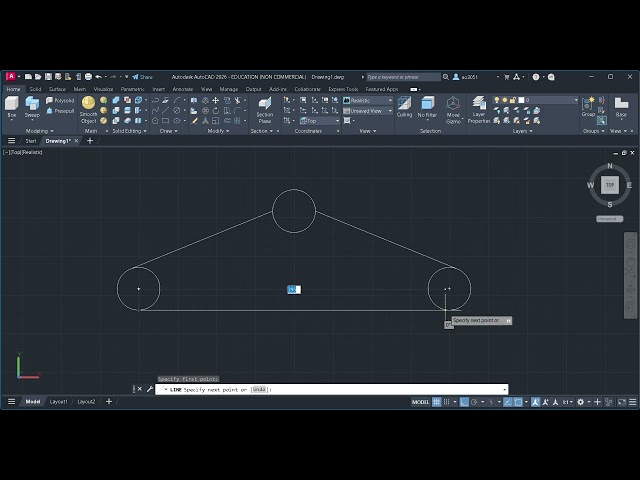Select the Line tool in Draw panel
The image size is (640, 480).
pyautogui.click(x=165, y=111)
